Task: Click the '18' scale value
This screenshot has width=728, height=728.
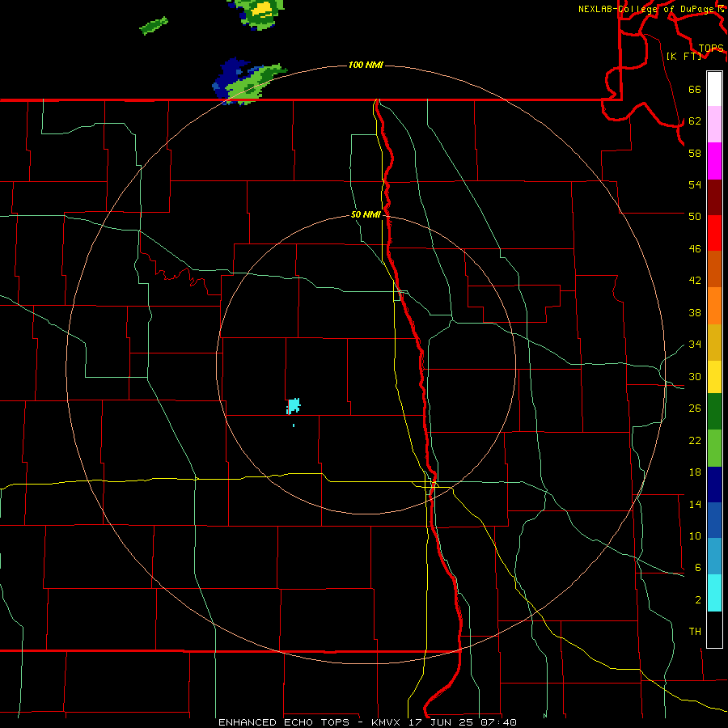Action: click(695, 472)
